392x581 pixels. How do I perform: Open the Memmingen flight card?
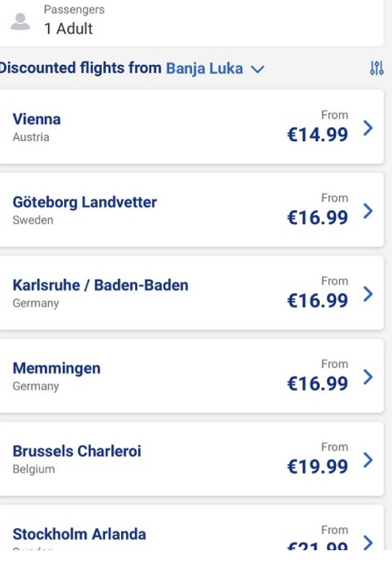pos(191,376)
